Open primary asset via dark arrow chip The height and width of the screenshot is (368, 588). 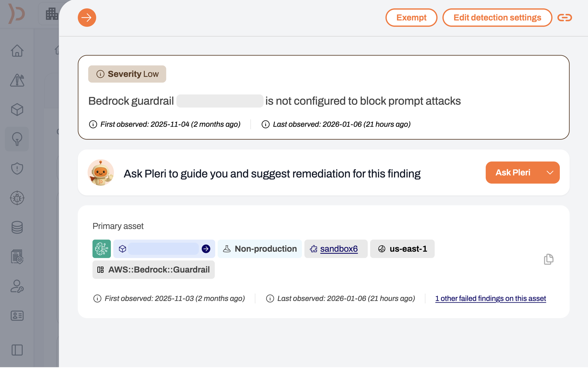[206, 249]
